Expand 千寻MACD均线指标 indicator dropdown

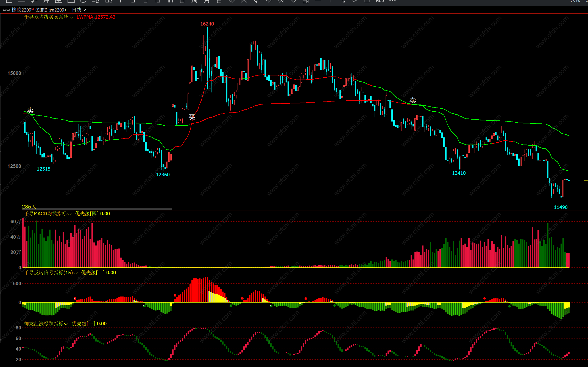(x=69, y=214)
